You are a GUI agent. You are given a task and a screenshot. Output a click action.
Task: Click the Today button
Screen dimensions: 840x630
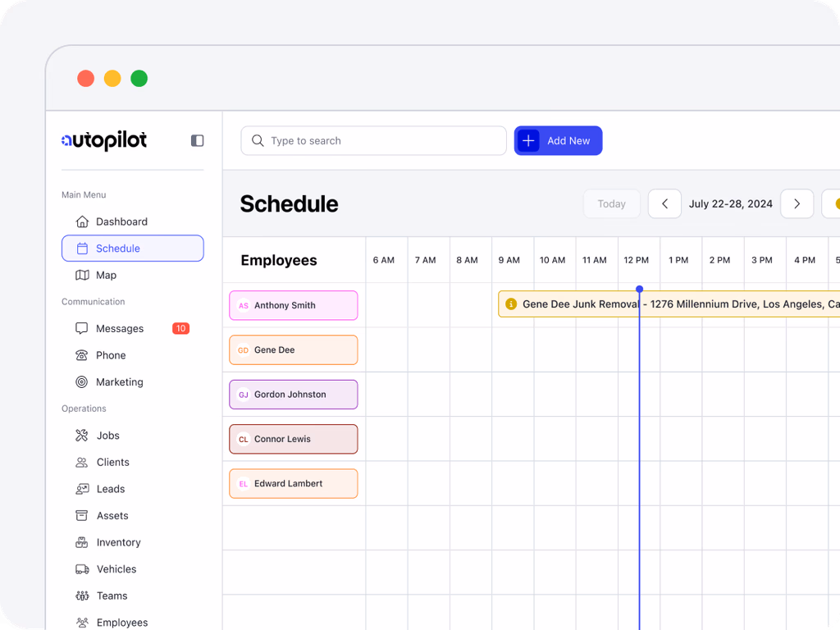(611, 204)
